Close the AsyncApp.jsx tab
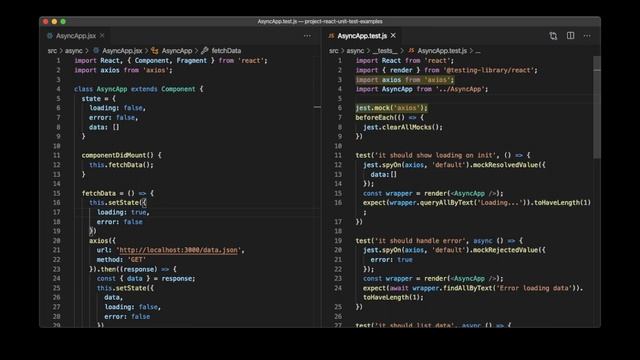Screen dimensions: 640x360 (102, 36)
